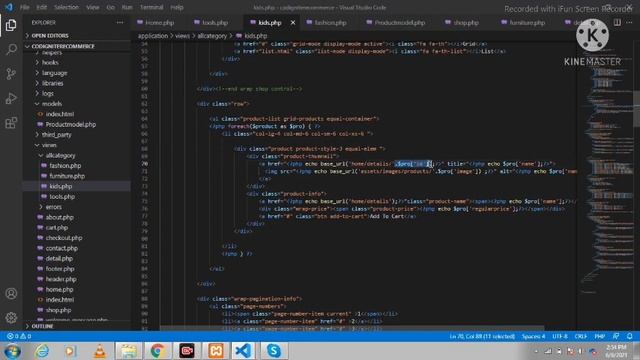Open Skype from the taskbar
The width and height of the screenshot is (640, 360).
[273, 351]
